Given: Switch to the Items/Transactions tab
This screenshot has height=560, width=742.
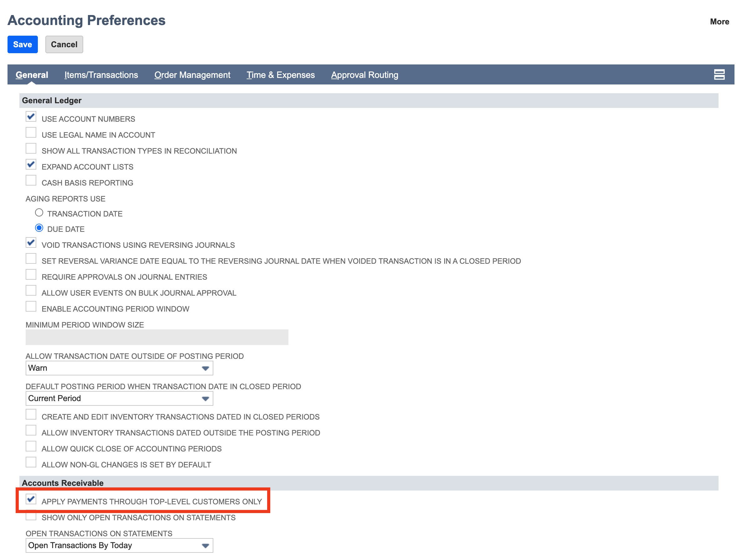Looking at the screenshot, I should tap(101, 75).
